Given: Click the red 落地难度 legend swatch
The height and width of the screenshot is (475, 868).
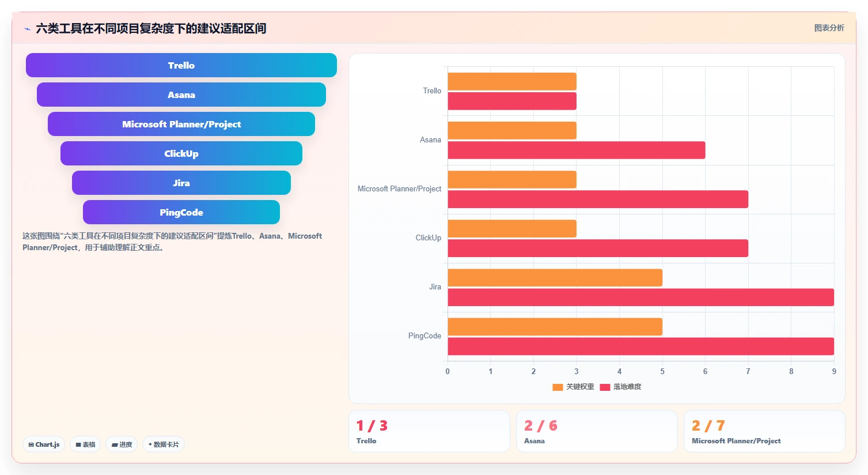Looking at the screenshot, I should point(605,387).
